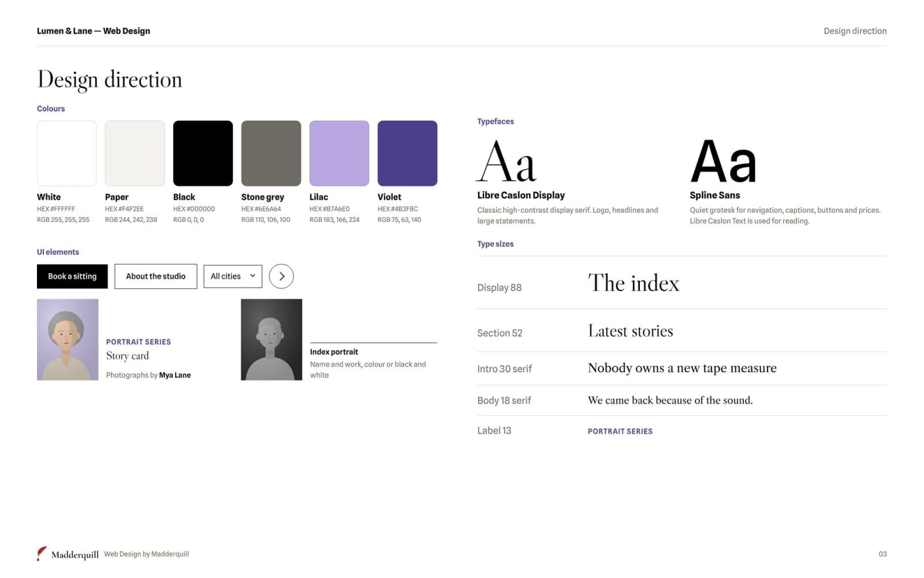Click The index display sample text
Viewport: 924px width, 578px height.
pos(634,283)
